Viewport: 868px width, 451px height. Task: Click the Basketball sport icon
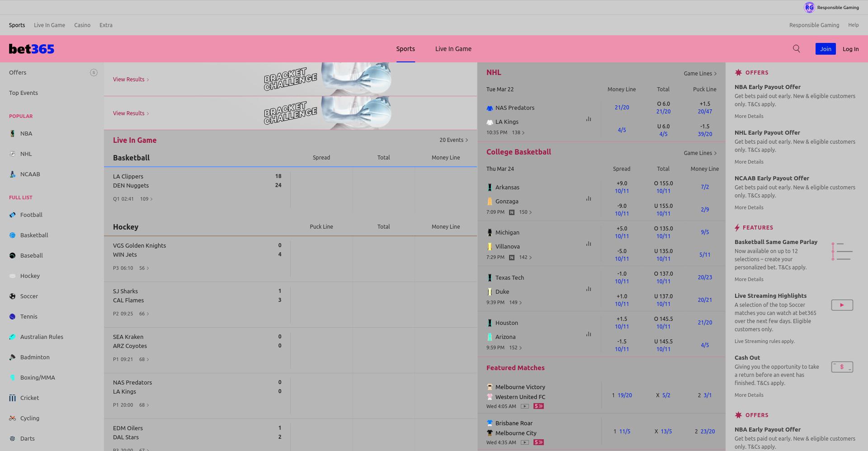click(12, 235)
